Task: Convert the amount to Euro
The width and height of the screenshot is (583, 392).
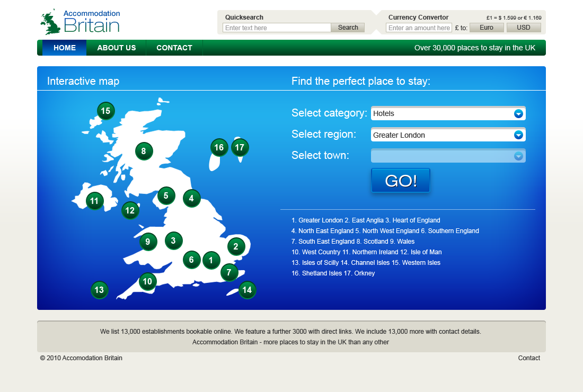Action: point(486,28)
